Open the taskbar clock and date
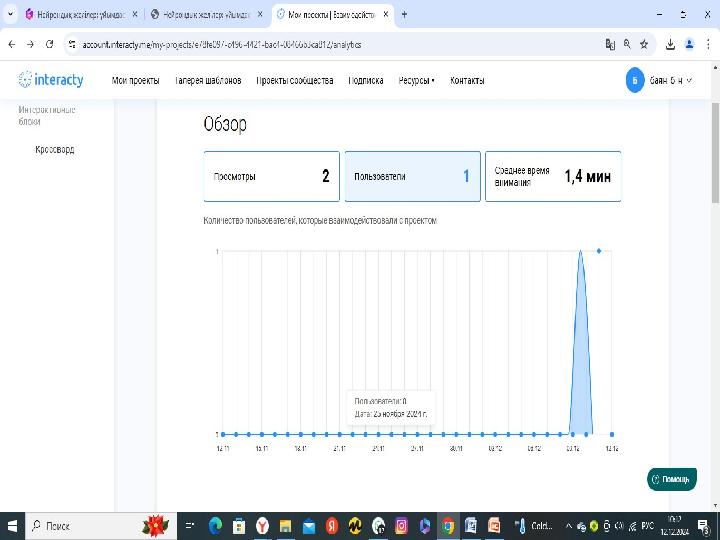The height and width of the screenshot is (540, 720). [675, 526]
